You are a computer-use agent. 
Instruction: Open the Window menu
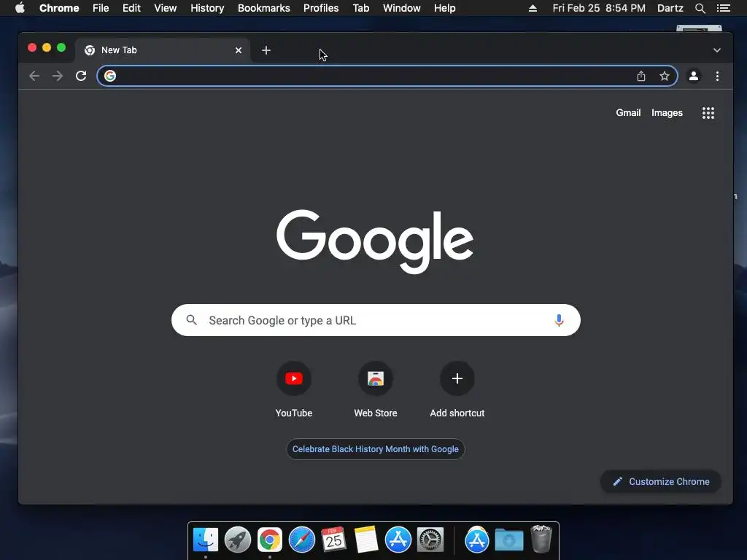(402, 8)
